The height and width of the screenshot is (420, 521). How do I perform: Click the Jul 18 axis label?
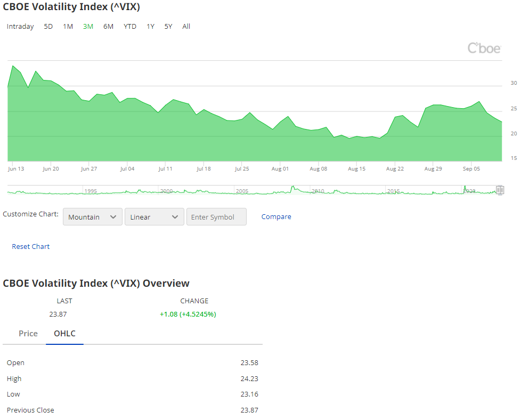203,169
